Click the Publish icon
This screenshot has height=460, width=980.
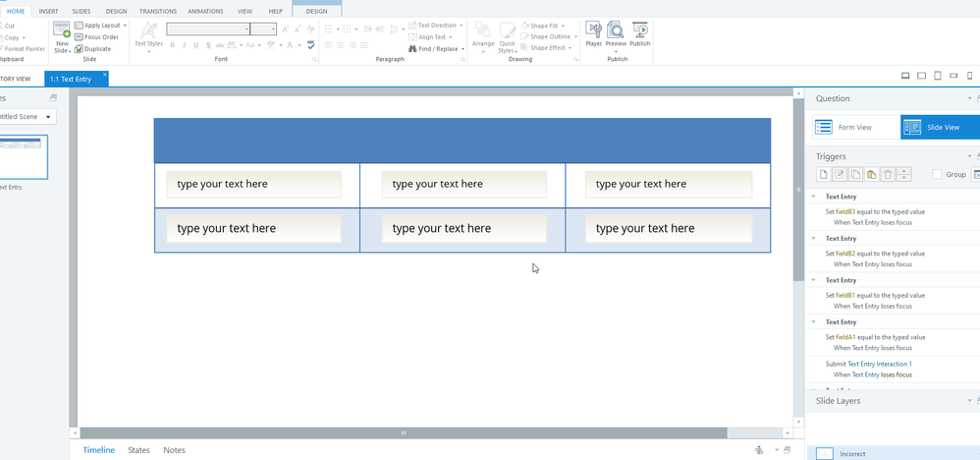pyautogui.click(x=640, y=30)
